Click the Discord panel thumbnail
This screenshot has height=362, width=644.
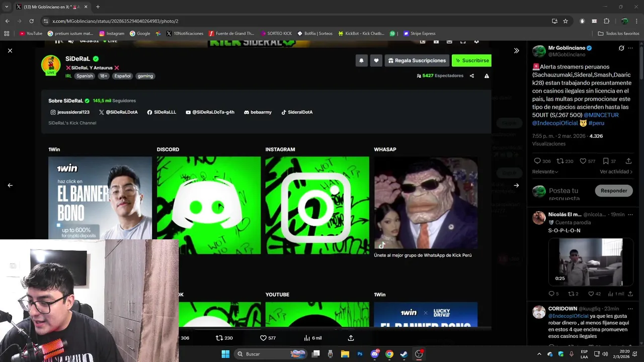209,205
